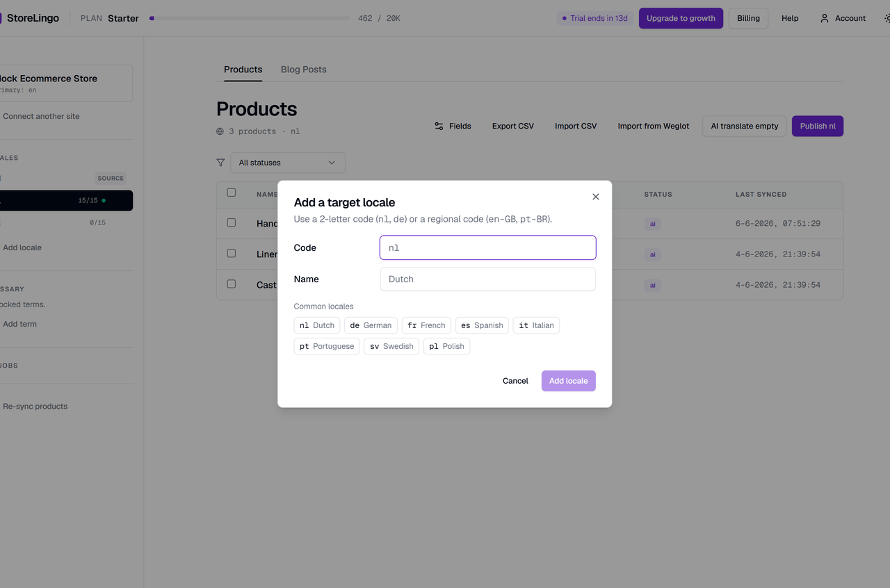Check the box for the Cast row

(232, 284)
